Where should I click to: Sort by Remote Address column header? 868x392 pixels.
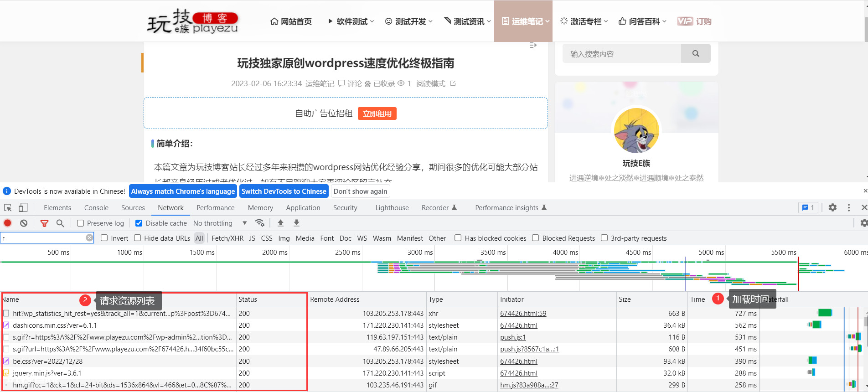(x=367, y=299)
